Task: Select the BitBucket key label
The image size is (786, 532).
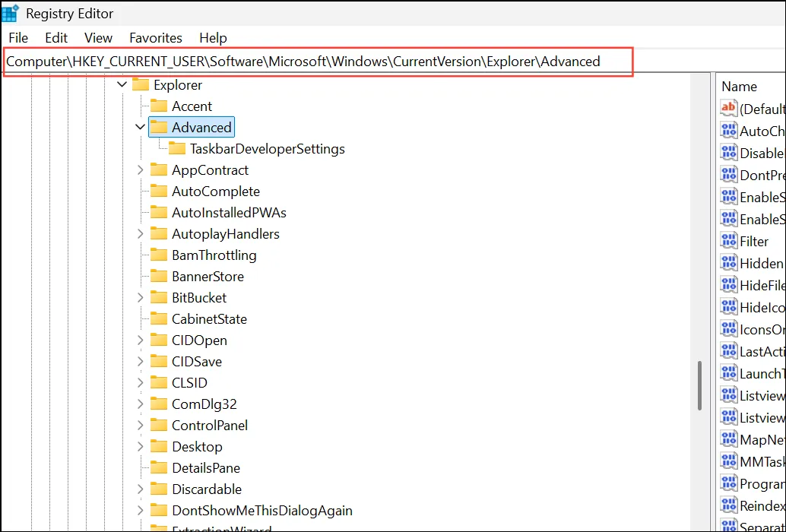Action: 199,298
